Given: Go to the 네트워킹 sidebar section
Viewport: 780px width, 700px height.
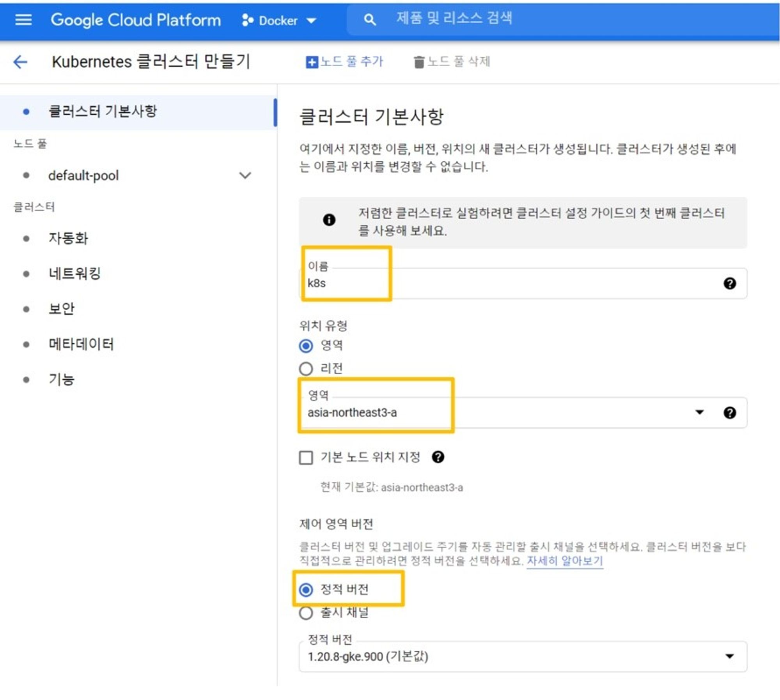Looking at the screenshot, I should pyautogui.click(x=75, y=273).
